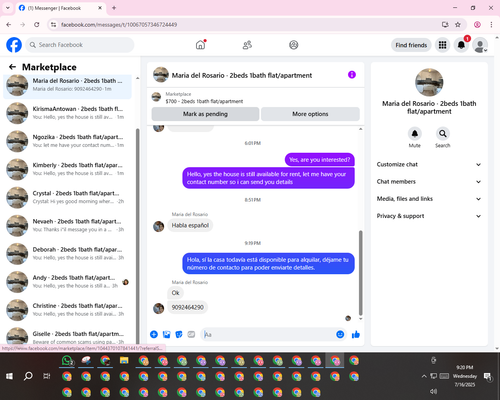Reload the page with the browser refresh icon
The height and width of the screenshot is (400, 500).
click(x=37, y=24)
